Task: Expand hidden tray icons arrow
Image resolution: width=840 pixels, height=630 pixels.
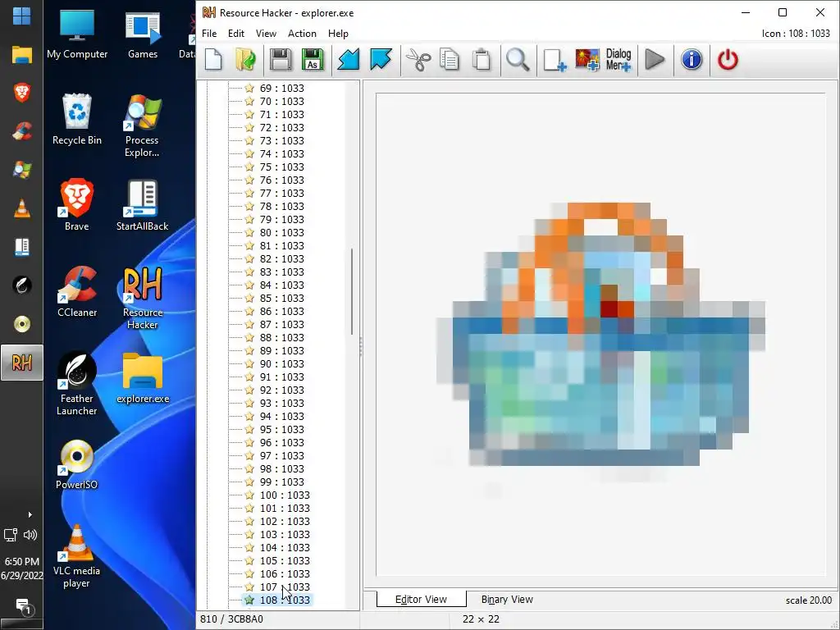Action: [x=30, y=515]
